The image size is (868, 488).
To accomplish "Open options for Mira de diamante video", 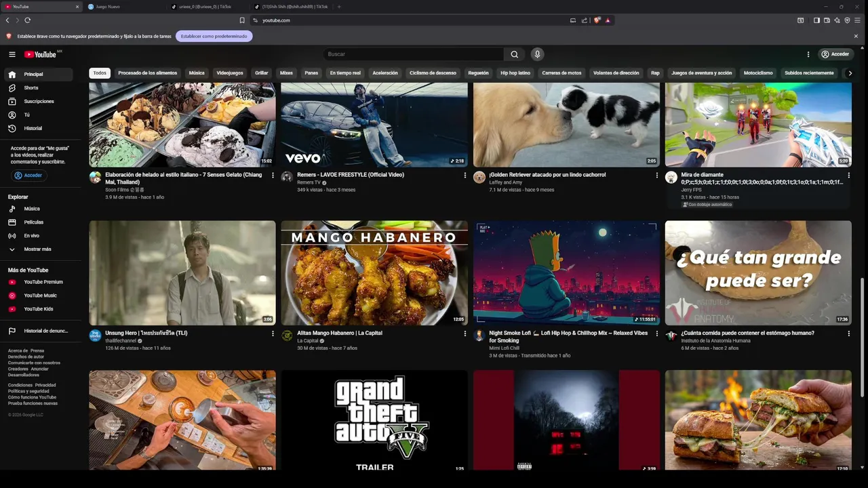I will pyautogui.click(x=849, y=176).
